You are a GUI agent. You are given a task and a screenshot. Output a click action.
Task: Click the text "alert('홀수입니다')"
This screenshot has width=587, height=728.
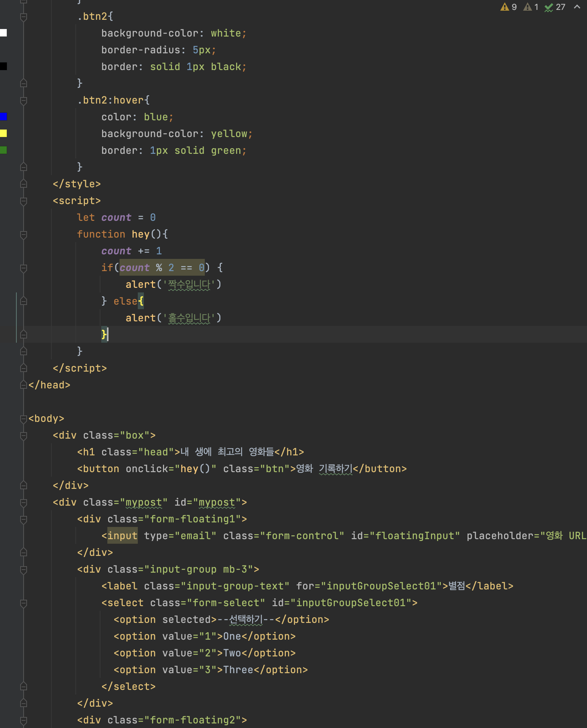coord(174,318)
